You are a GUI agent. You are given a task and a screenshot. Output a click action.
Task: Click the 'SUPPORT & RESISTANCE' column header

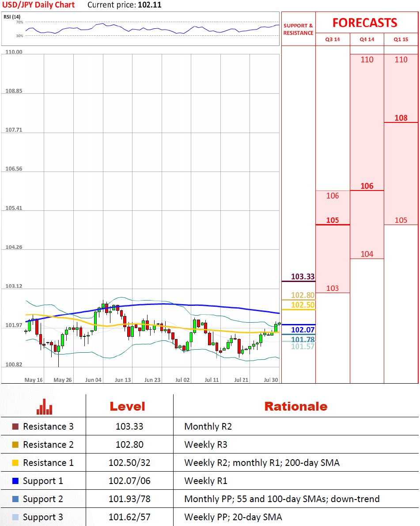298,29
